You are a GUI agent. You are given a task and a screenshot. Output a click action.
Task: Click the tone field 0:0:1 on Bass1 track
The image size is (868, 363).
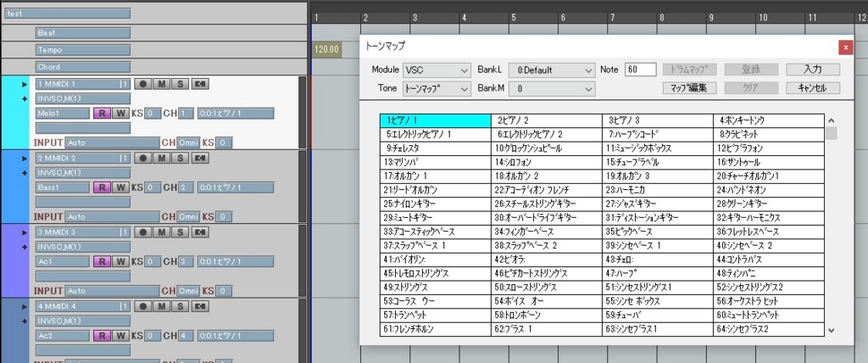tap(236, 188)
